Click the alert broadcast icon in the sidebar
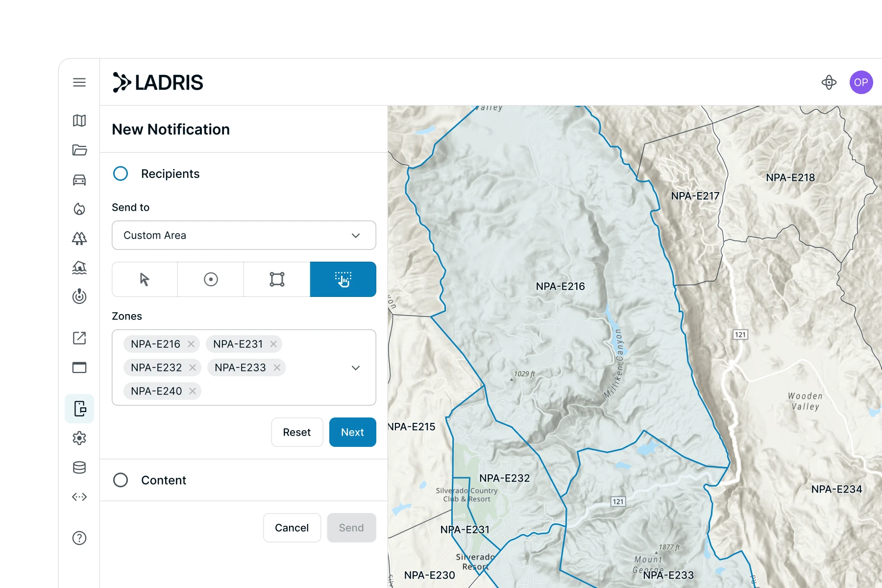The image size is (882, 588). coord(79,297)
